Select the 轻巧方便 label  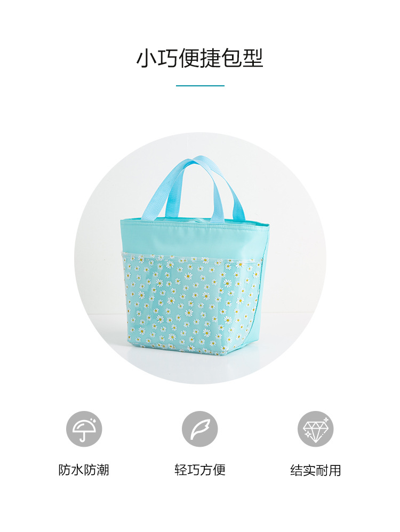[199, 470]
